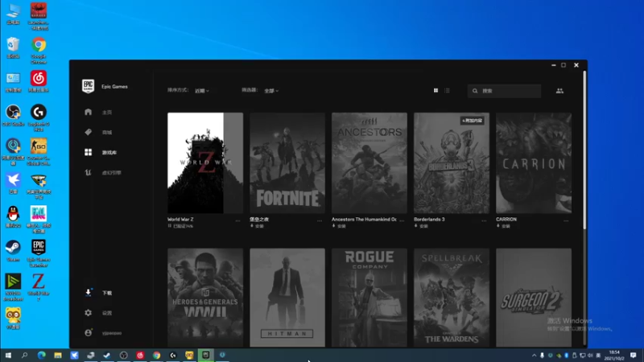Open Ancestors game cover
Image resolution: width=644 pixels, height=362 pixels.
[x=369, y=163]
